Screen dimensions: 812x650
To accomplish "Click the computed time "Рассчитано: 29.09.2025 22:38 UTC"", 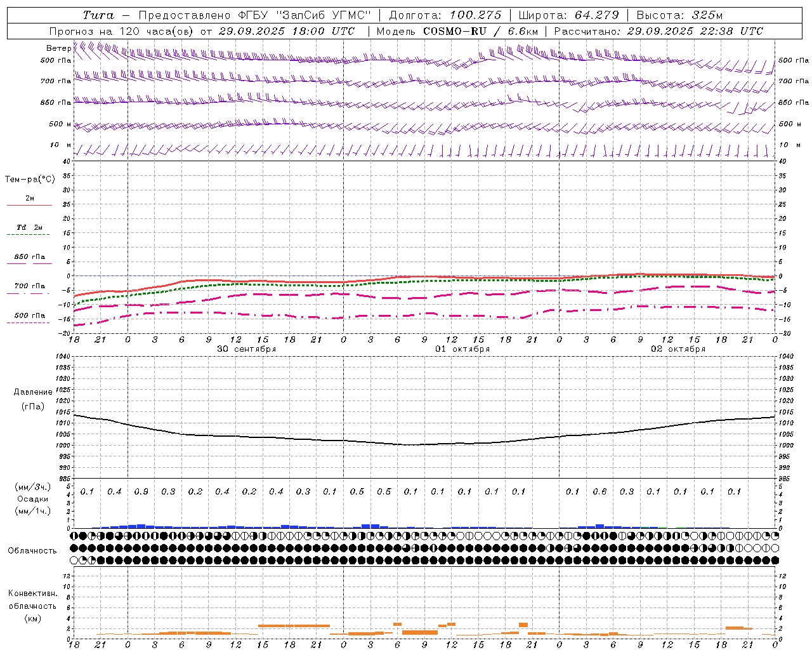I will [658, 31].
